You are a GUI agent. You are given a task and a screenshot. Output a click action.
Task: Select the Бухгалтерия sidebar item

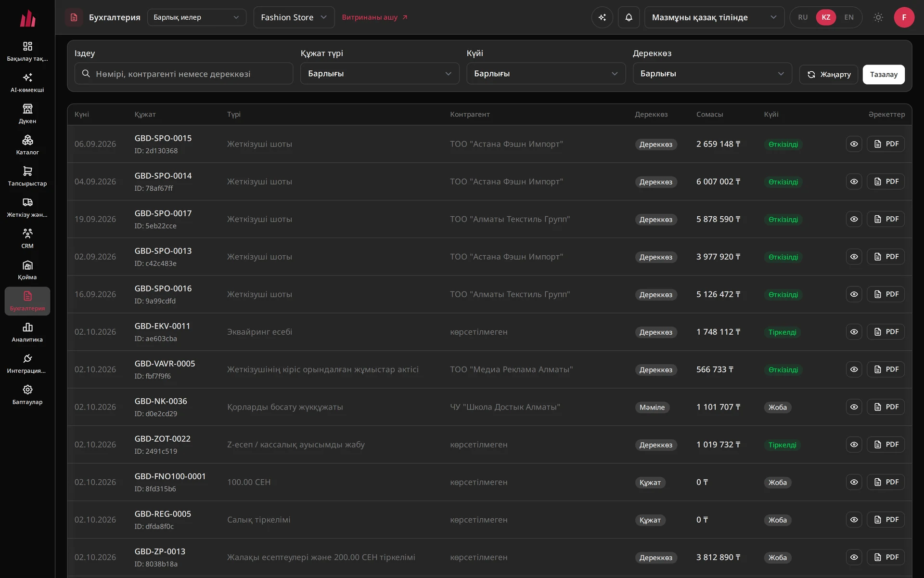tap(27, 302)
